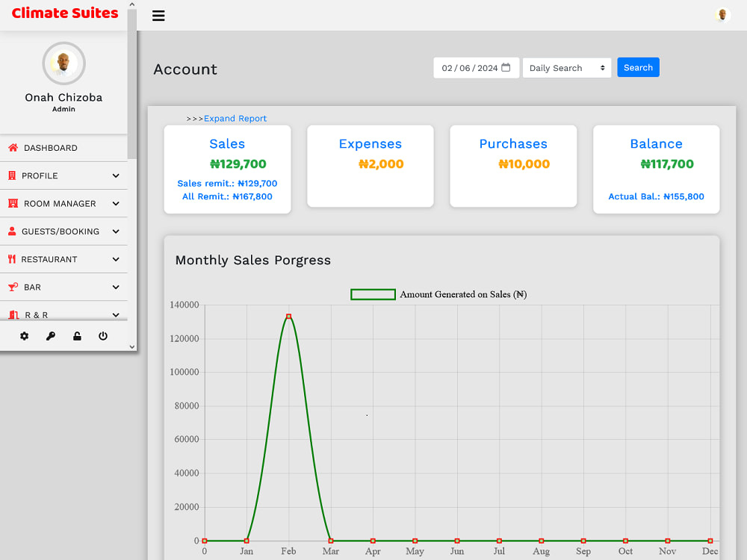Click the Expenses card heading
747x560 pixels.
371,144
